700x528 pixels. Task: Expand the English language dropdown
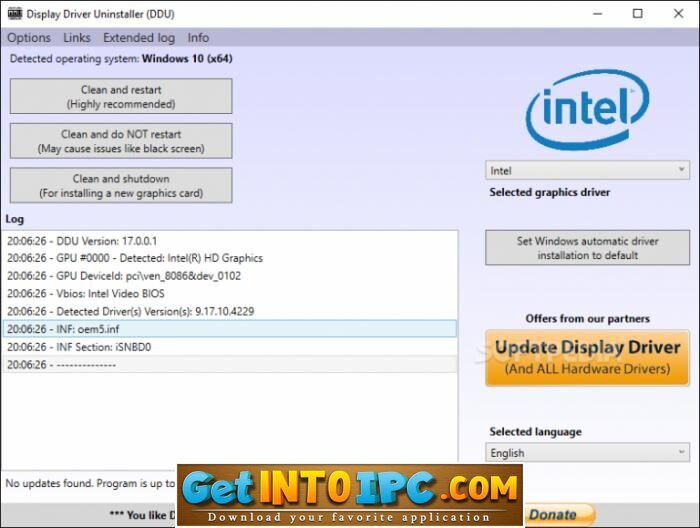[588, 453]
